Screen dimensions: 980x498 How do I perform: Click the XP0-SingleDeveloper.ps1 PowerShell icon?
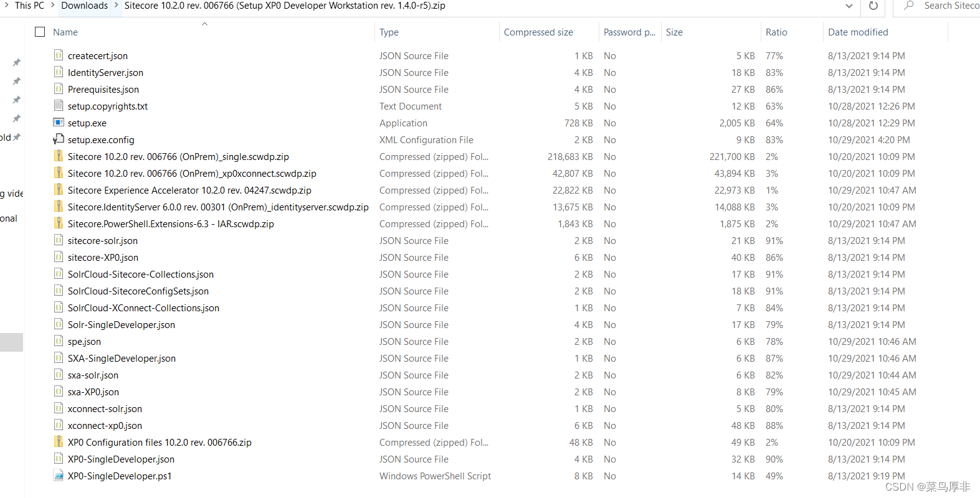pyautogui.click(x=59, y=475)
